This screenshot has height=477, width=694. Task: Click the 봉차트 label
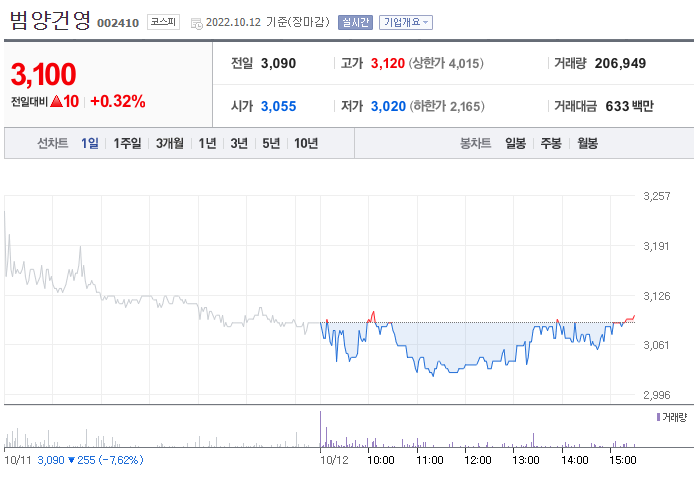coord(475,143)
